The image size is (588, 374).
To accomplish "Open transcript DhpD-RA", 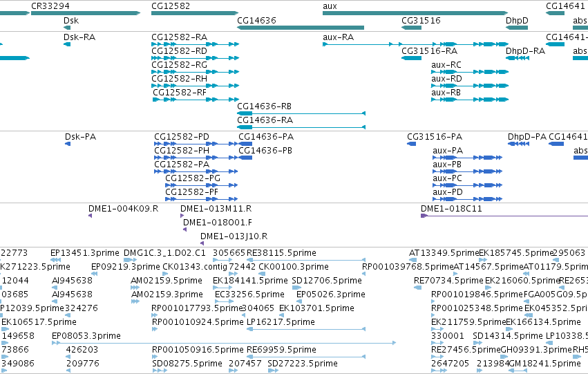I will 525,51.
